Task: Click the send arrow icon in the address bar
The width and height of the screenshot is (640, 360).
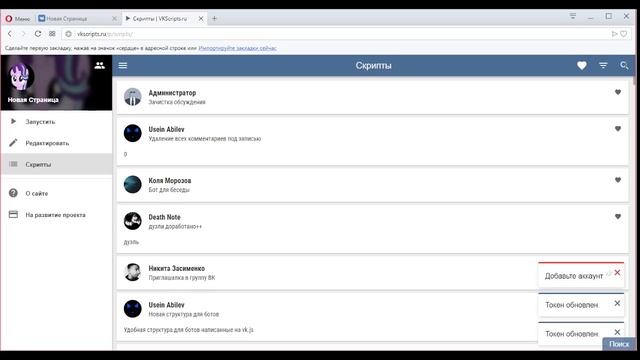Action: coord(614,34)
